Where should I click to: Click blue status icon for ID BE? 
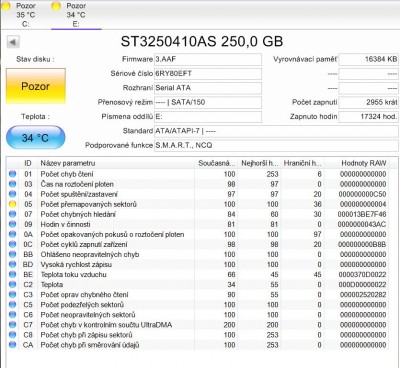(x=12, y=274)
